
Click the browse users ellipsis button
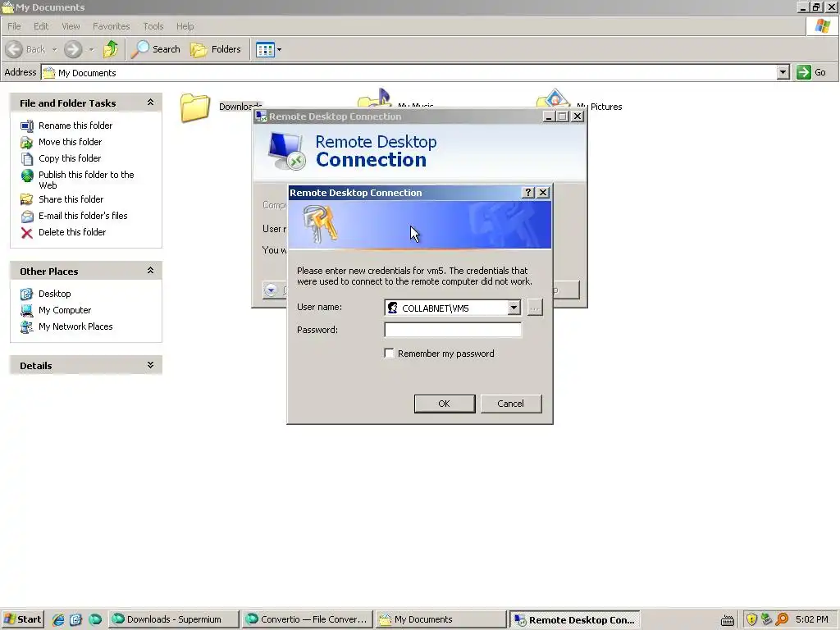[x=535, y=308]
